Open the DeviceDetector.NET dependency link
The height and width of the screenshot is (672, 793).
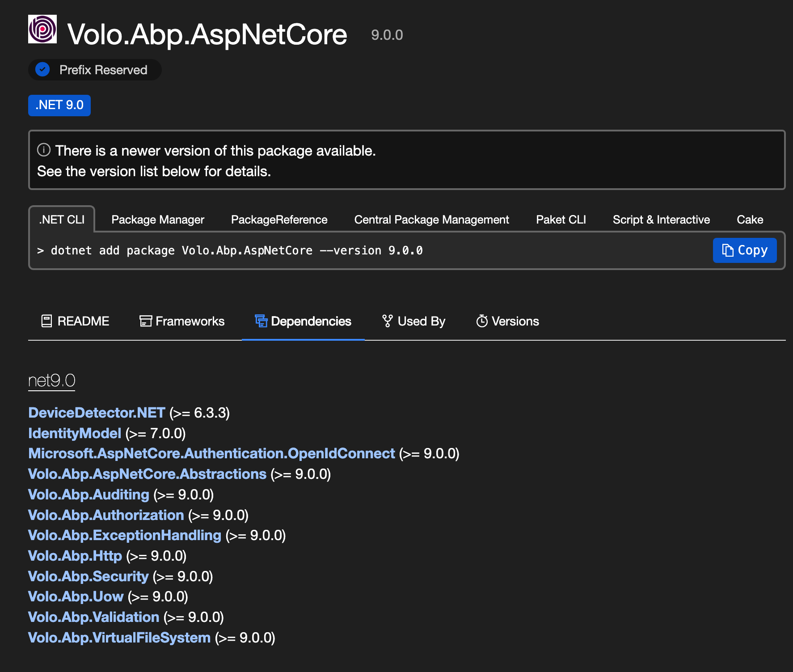97,413
